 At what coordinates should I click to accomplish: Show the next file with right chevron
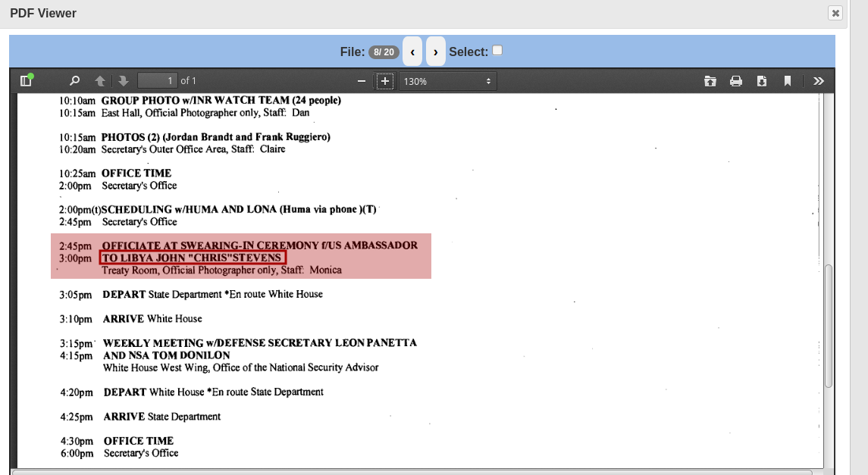(436, 52)
